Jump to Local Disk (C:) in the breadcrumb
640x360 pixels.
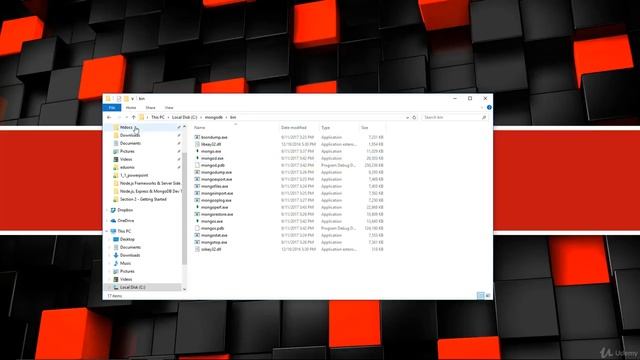point(184,117)
